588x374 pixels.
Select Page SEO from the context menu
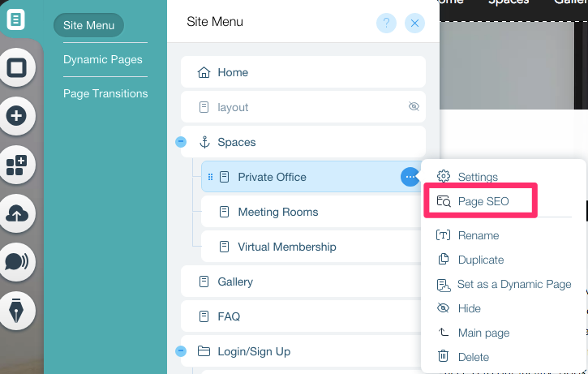[483, 201]
